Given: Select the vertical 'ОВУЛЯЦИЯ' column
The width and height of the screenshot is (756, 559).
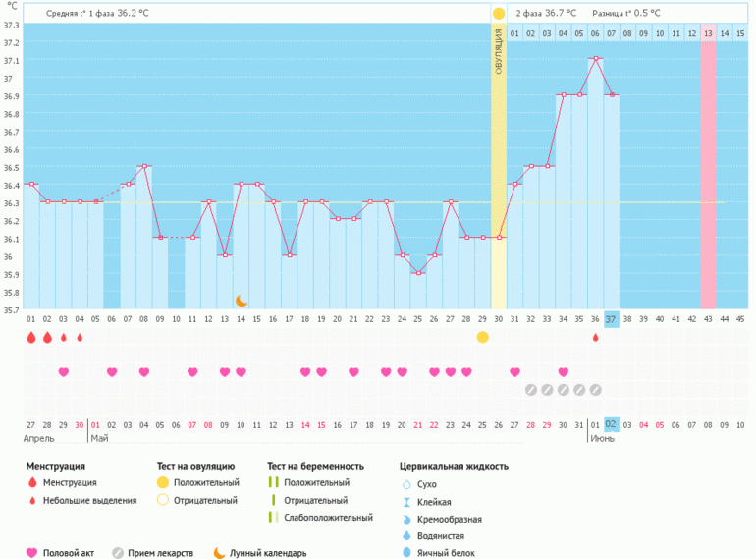Looking at the screenshot, I should pyautogui.click(x=499, y=167).
